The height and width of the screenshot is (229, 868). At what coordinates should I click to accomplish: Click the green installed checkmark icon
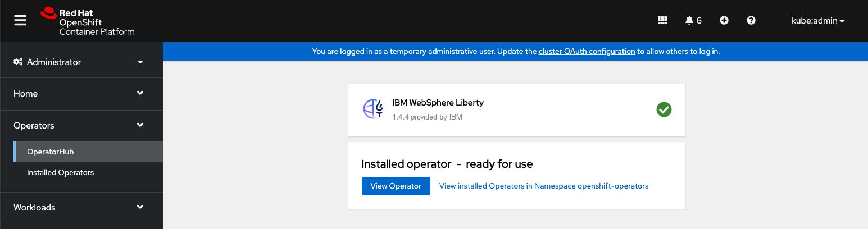tap(664, 109)
